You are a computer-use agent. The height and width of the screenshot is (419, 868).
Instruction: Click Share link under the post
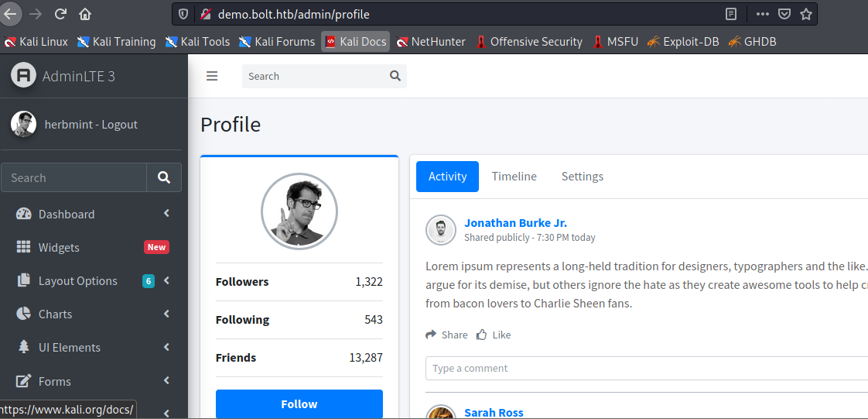(446, 335)
